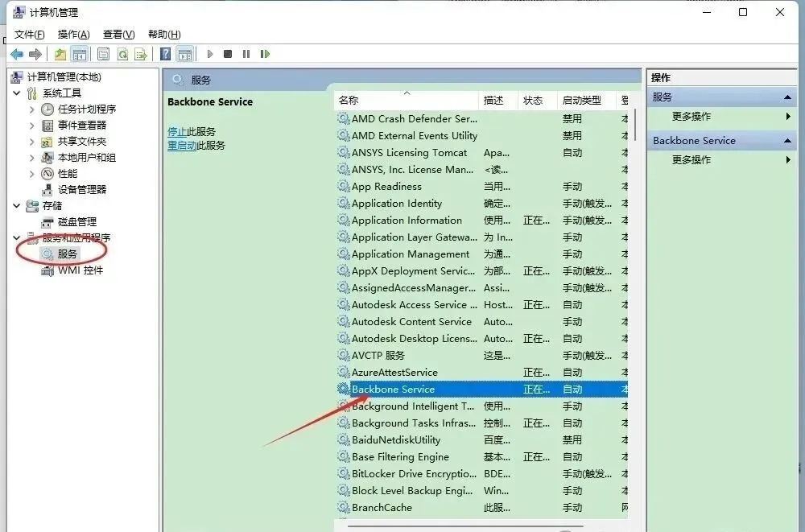Open the 帮助(H) menu

coord(164,35)
